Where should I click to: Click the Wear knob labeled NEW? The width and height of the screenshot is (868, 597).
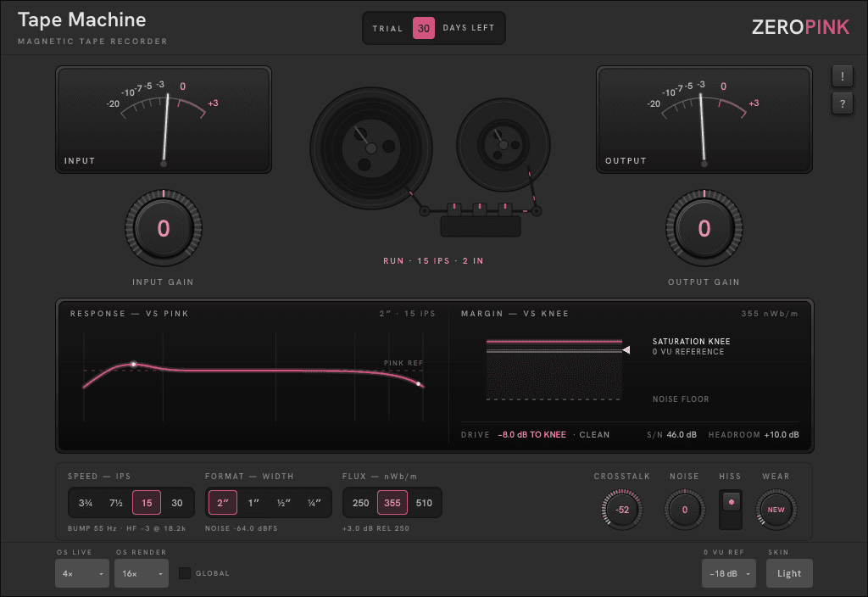776,510
